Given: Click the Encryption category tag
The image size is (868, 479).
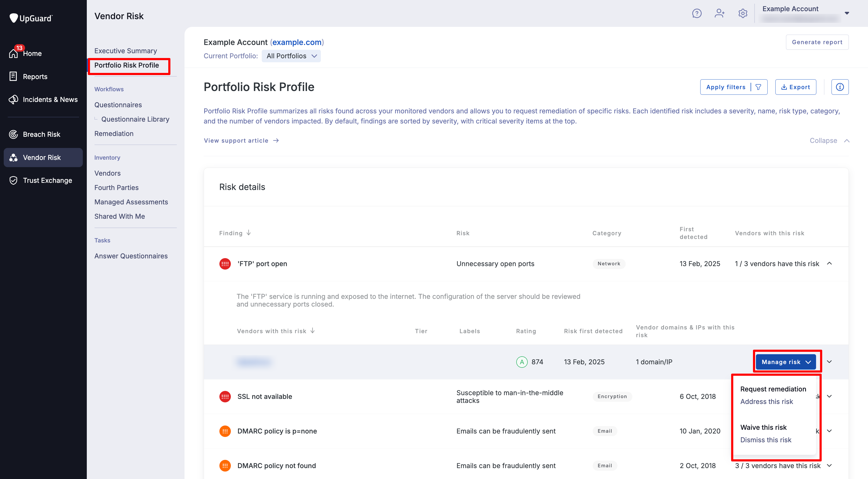Looking at the screenshot, I should (x=612, y=397).
